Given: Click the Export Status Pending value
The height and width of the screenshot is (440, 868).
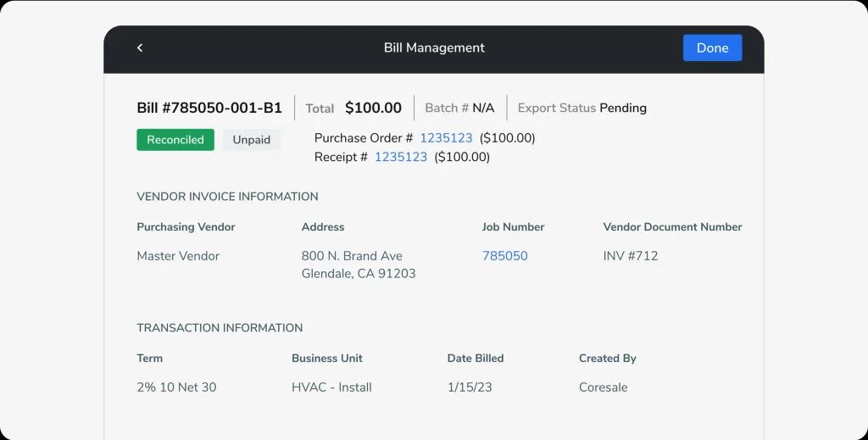Looking at the screenshot, I should tap(622, 108).
